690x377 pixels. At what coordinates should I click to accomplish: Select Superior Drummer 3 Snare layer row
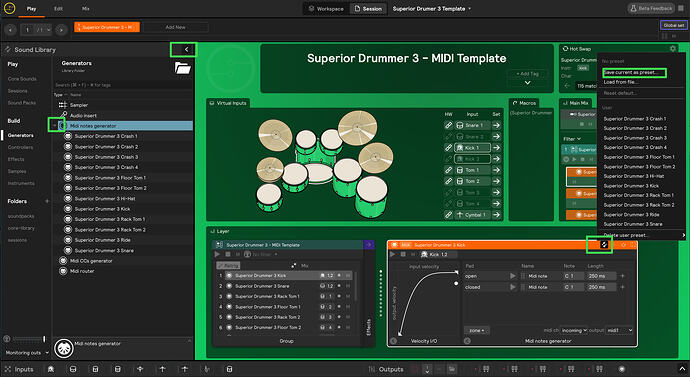point(288,286)
